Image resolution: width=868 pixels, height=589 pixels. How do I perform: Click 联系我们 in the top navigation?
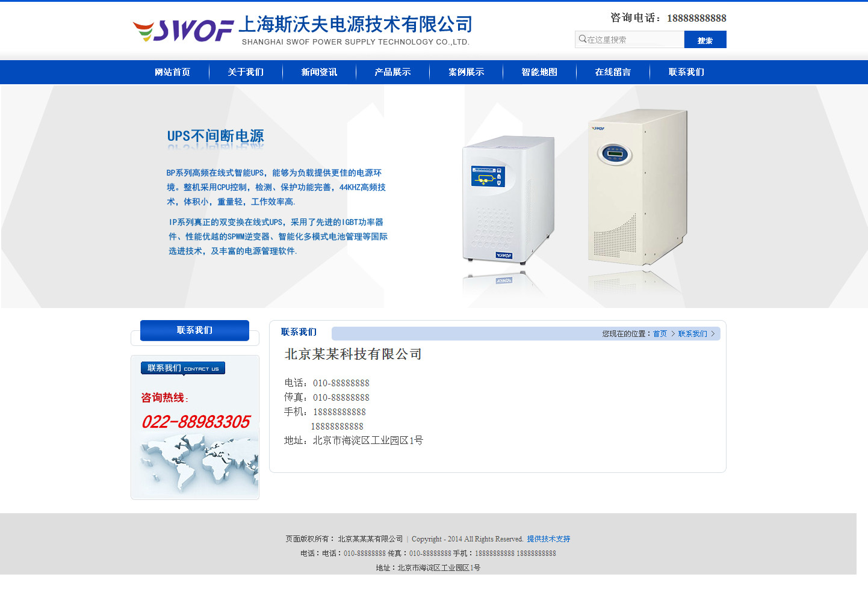coord(686,72)
